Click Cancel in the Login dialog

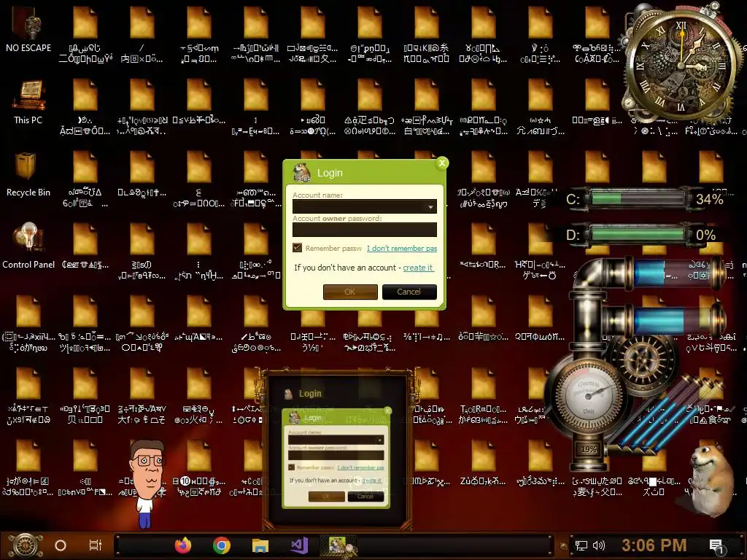point(409,292)
